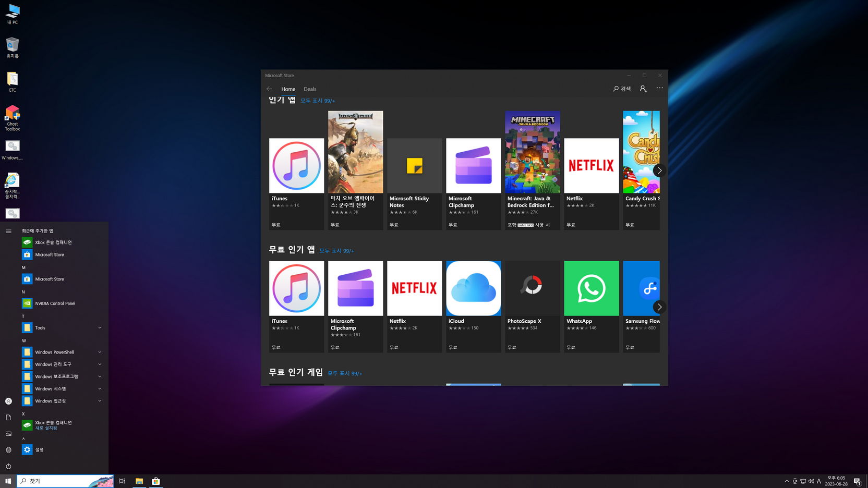Open Microsoft Clipchamp in free popular apps
Viewport: 868px width, 488px height.
pos(355,307)
